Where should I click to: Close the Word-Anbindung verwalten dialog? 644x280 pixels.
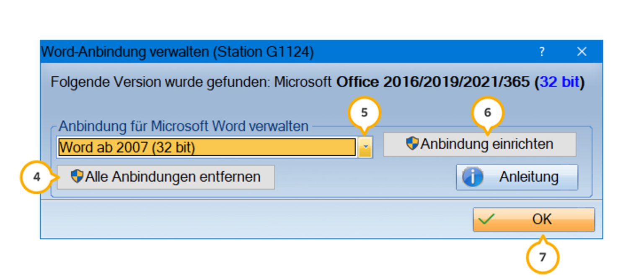[582, 52]
